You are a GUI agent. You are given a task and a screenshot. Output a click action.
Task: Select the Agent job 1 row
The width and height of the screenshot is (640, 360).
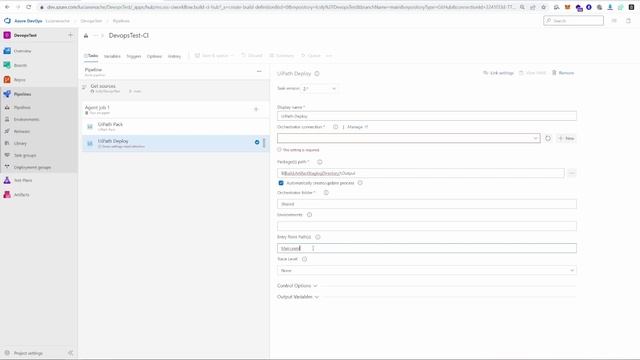[x=175, y=109]
